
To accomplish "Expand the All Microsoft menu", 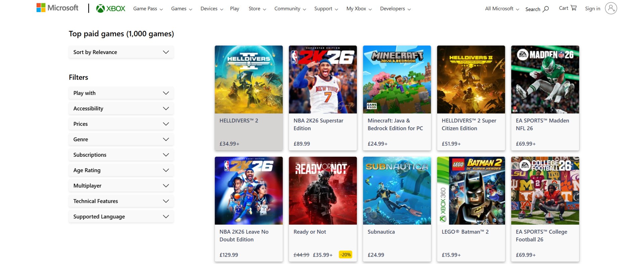I will click(x=502, y=9).
